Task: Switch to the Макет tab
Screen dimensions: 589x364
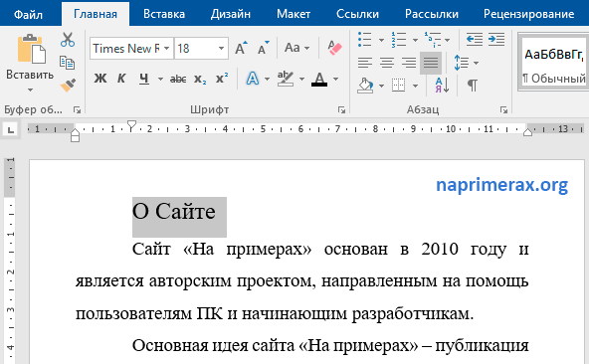Action: pos(294,14)
